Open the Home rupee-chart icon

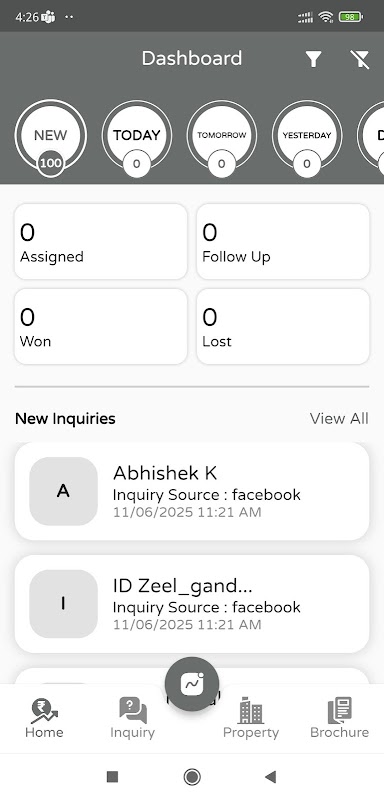pyautogui.click(x=44, y=711)
